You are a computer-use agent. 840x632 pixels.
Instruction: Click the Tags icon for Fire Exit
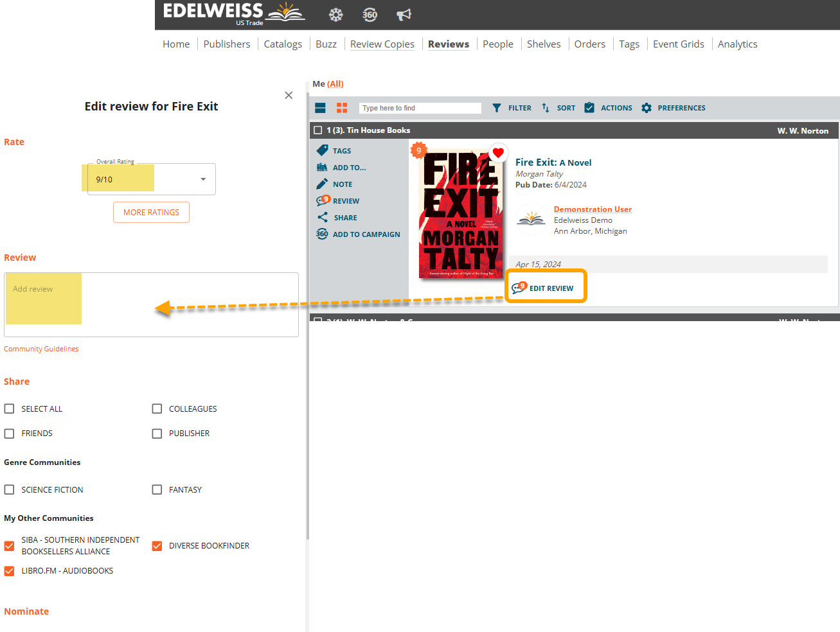coord(323,150)
